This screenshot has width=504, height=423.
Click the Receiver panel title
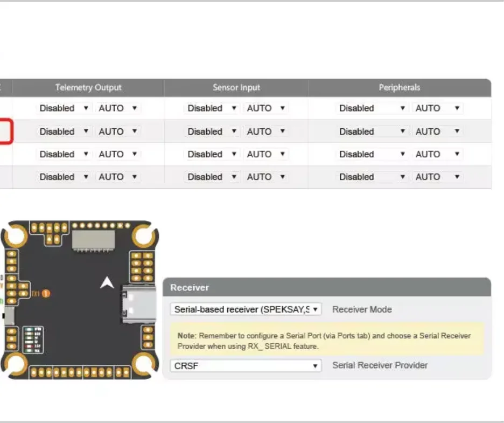pyautogui.click(x=190, y=288)
